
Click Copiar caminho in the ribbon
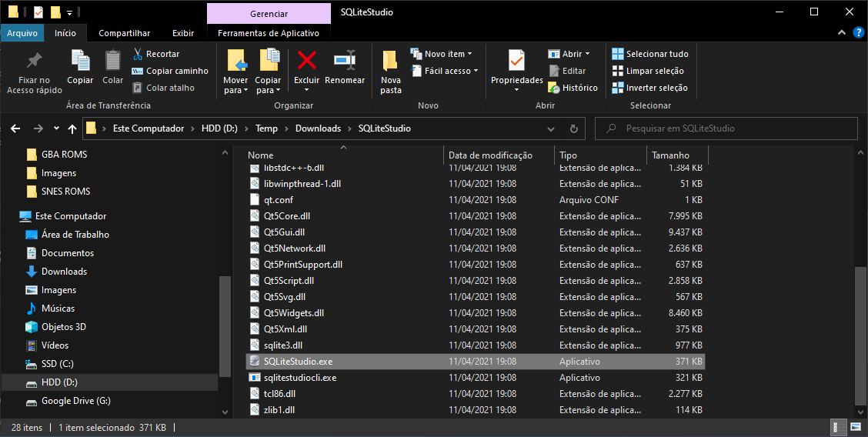coord(170,71)
